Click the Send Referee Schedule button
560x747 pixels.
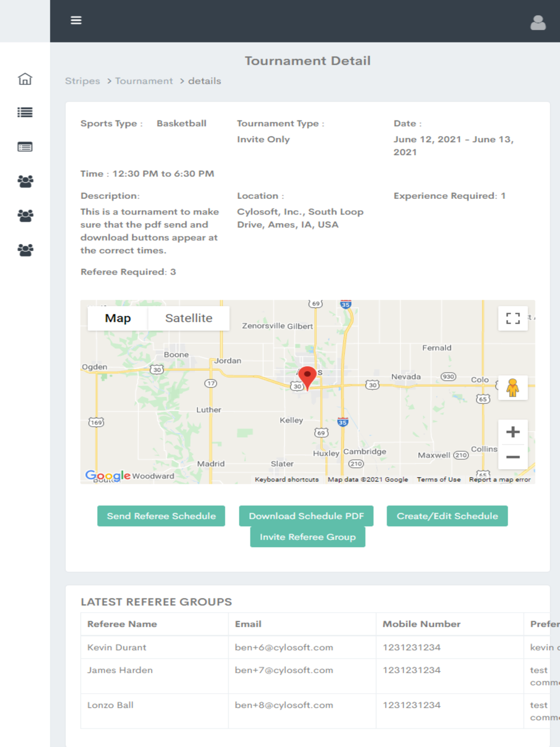pyautogui.click(x=161, y=516)
